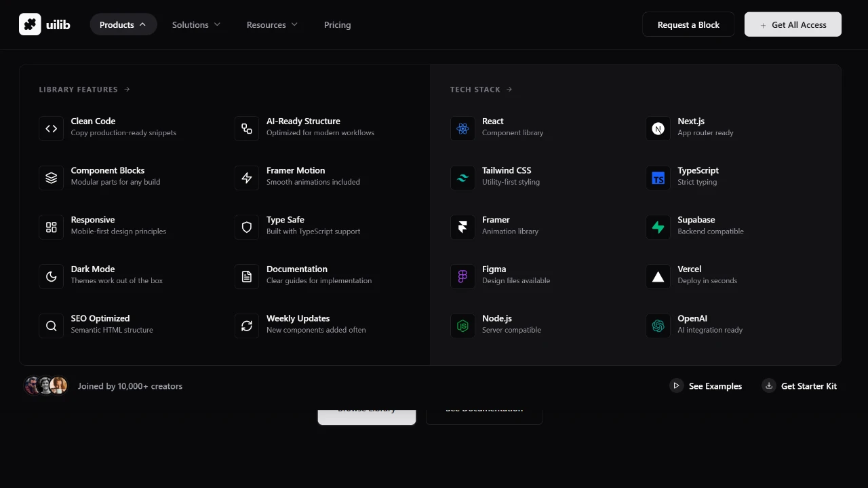The width and height of the screenshot is (868, 488).
Task: Open the Framer animation library icon
Action: click(x=462, y=227)
